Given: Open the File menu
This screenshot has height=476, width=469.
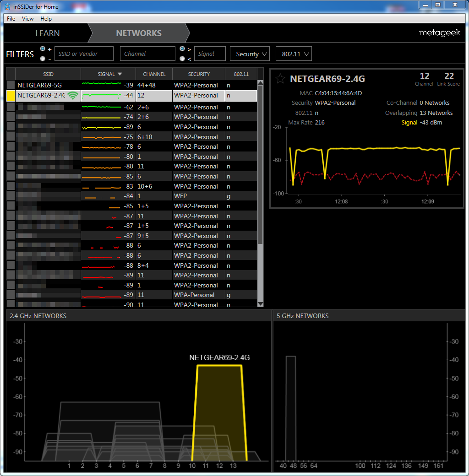Looking at the screenshot, I should [11, 18].
